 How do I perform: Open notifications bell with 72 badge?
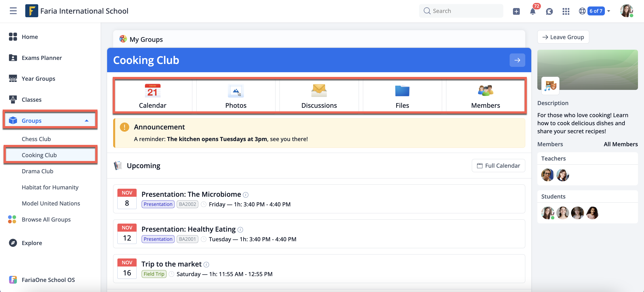(x=533, y=11)
